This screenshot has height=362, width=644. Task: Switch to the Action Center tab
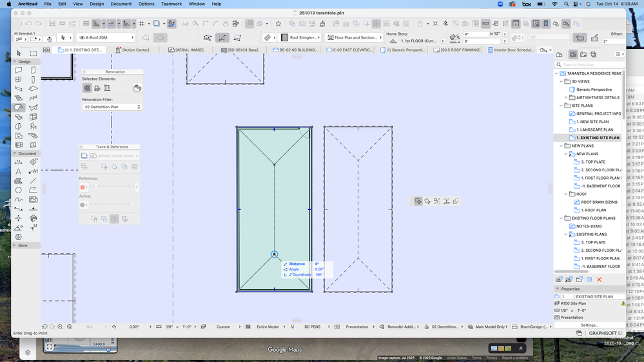(x=135, y=50)
